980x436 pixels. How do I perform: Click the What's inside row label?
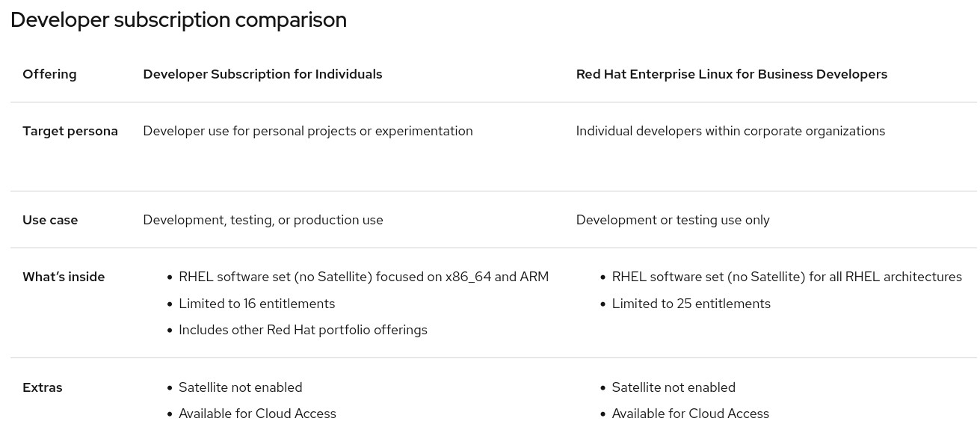point(64,277)
